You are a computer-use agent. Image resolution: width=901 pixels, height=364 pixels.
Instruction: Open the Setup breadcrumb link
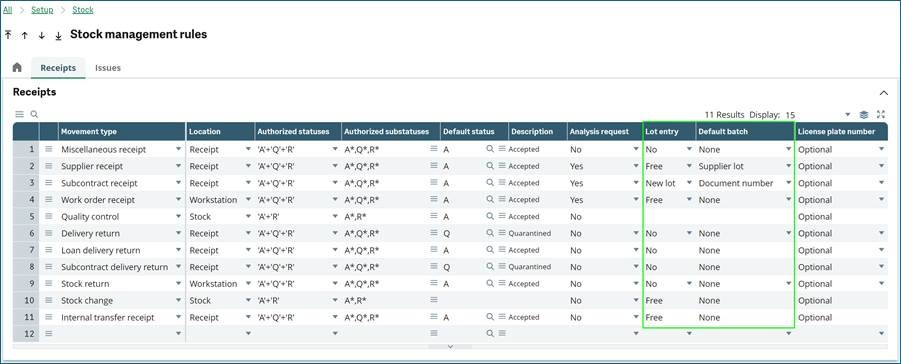pyautogui.click(x=42, y=10)
